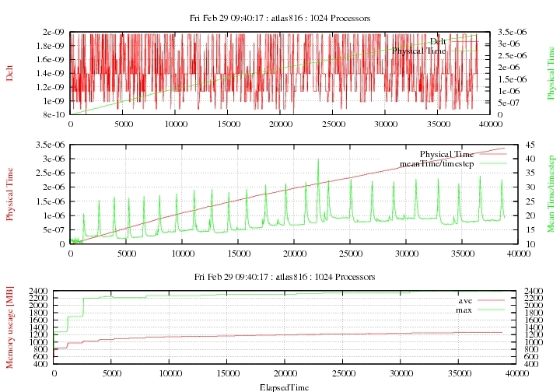Click '5e-07' tick on top chart right axis
The width and height of the screenshot is (560, 392).
[x=509, y=103]
